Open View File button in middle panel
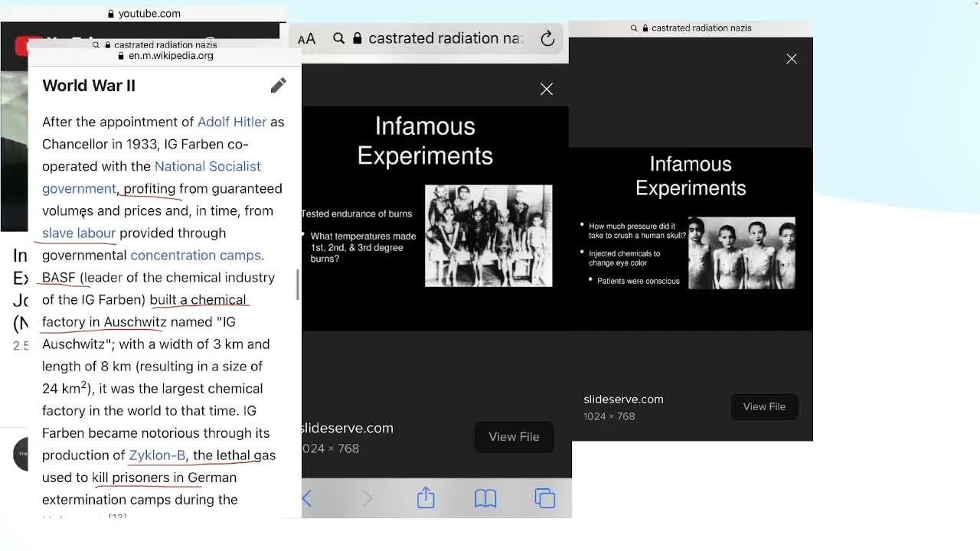This screenshot has width=980, height=551. (x=514, y=437)
